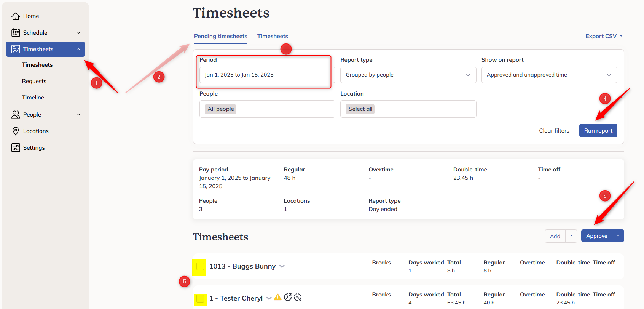Click the Home house icon in sidebar

point(16,16)
